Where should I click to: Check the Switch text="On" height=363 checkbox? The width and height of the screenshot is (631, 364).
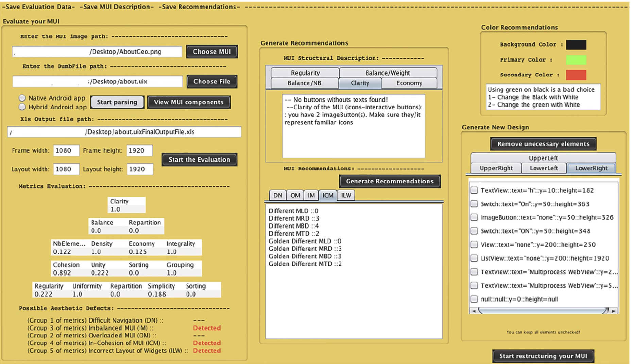point(474,204)
